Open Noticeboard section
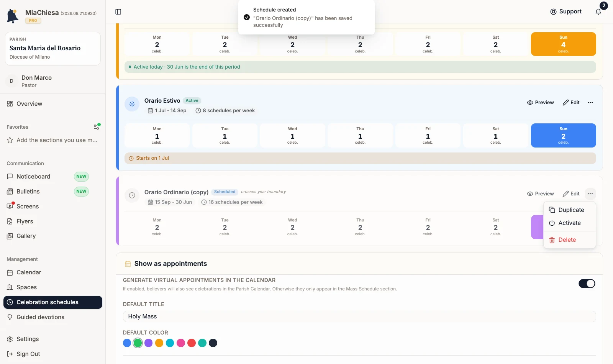The height and width of the screenshot is (364, 613). point(53,177)
